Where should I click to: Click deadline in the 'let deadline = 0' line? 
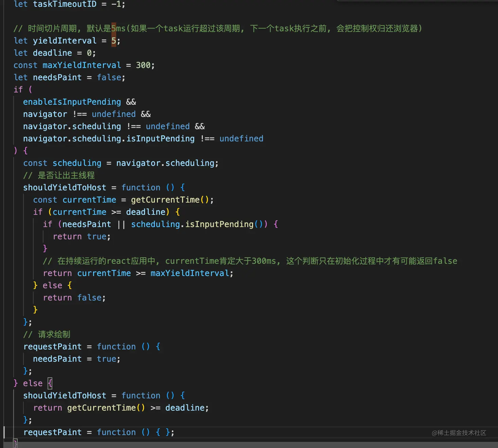click(52, 53)
